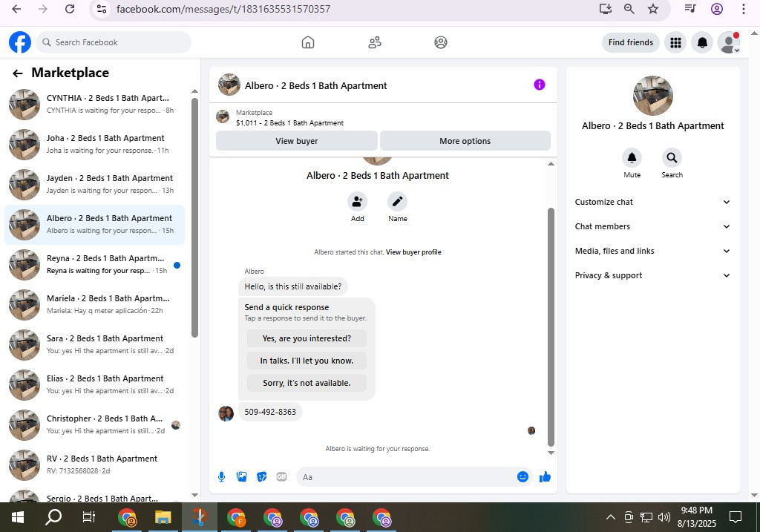Screen dimensions: 760x532
Task: Expand the Customize chat section
Action: [x=652, y=202]
